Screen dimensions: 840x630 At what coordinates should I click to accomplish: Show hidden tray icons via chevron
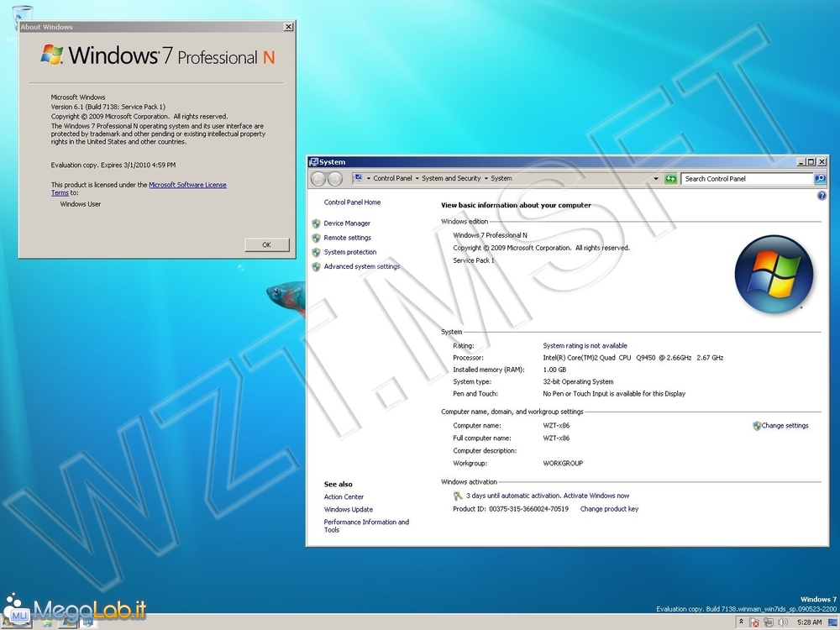click(741, 622)
